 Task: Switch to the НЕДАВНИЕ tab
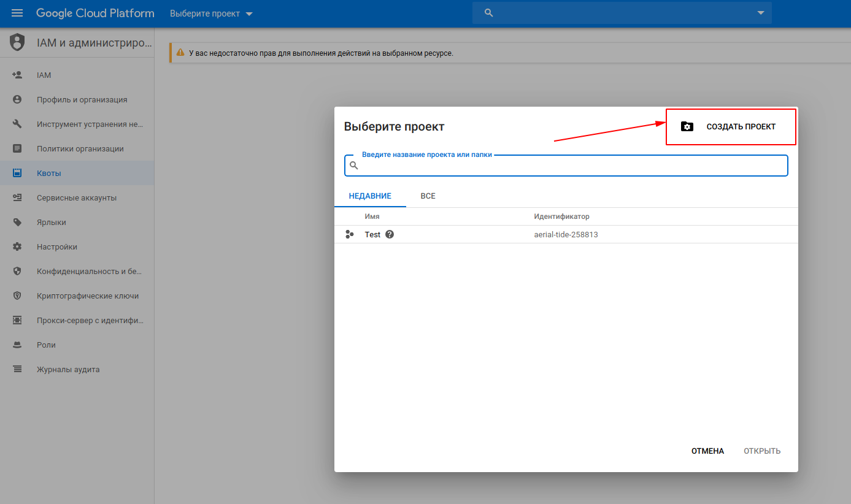tap(370, 196)
